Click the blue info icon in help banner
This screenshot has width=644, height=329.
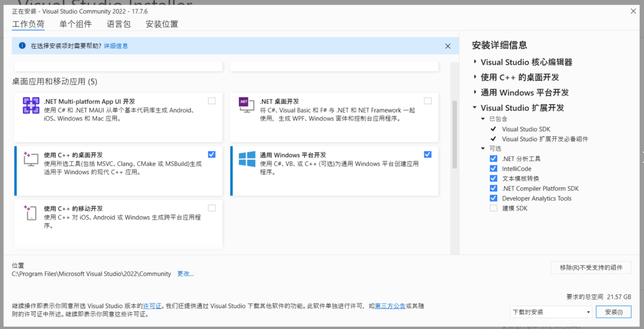[22, 46]
